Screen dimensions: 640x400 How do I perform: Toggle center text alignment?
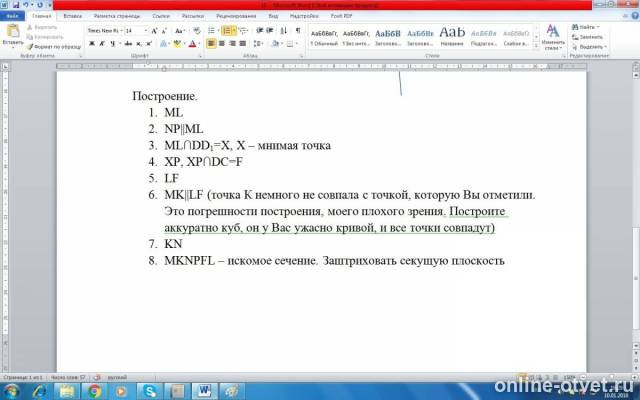pos(222,44)
